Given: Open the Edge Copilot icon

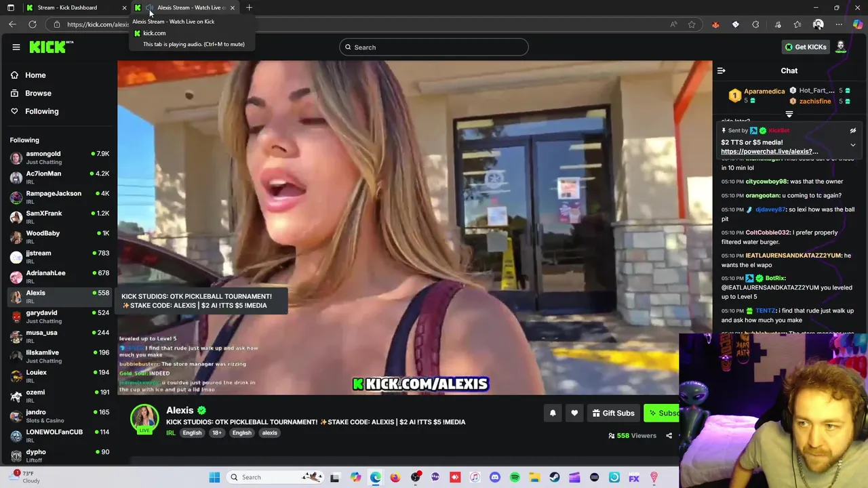Looking at the screenshot, I should 858,24.
